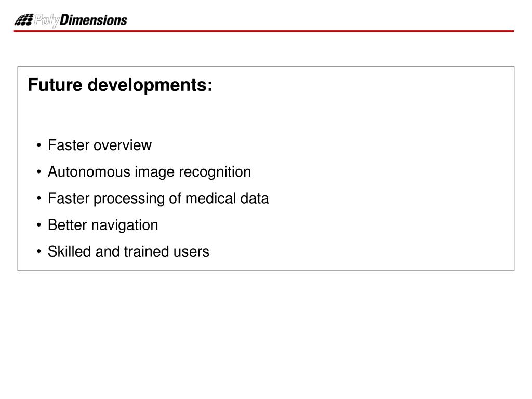Click the PolyDimensions brand name text

[x=81, y=20]
